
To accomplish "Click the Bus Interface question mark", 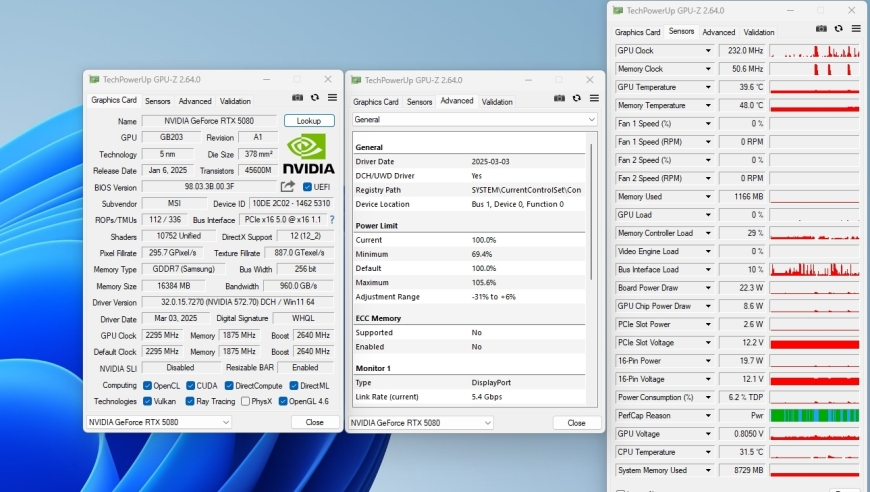I will point(332,220).
